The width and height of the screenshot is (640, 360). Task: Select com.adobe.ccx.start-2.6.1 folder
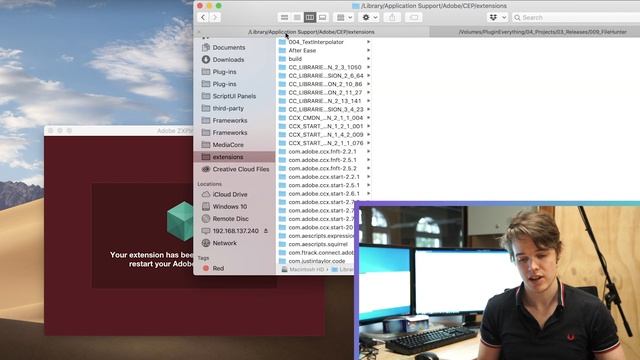pos(324,194)
